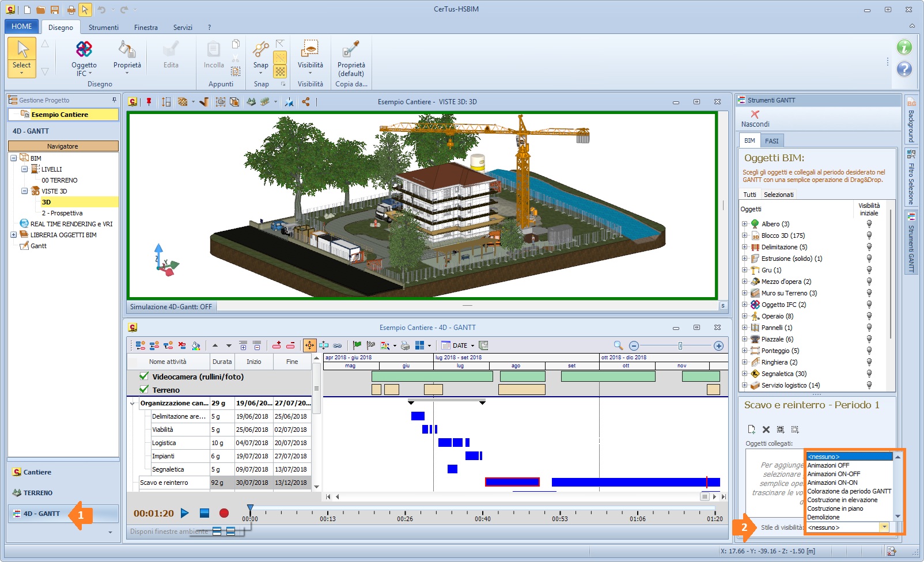Open the Proprietà tool in ribbon
This screenshot has height=562, width=924.
127,50
